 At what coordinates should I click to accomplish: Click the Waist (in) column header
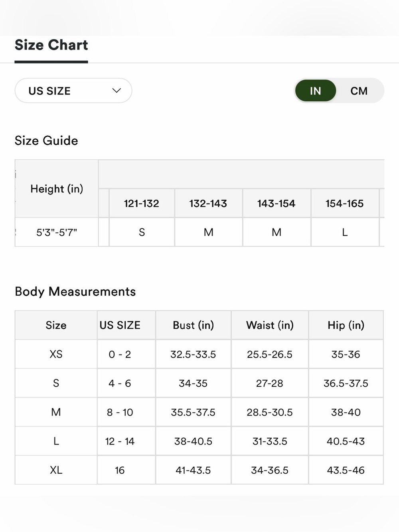click(x=270, y=325)
